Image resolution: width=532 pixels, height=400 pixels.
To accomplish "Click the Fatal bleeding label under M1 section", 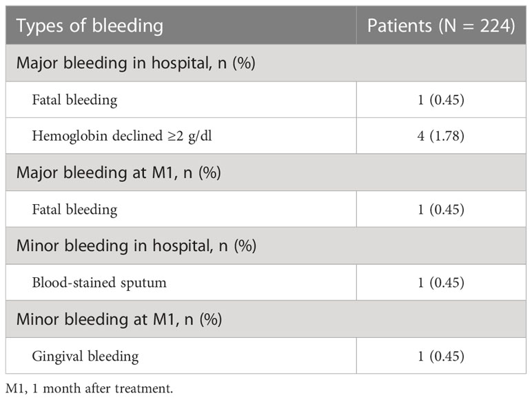I will 74,210.
